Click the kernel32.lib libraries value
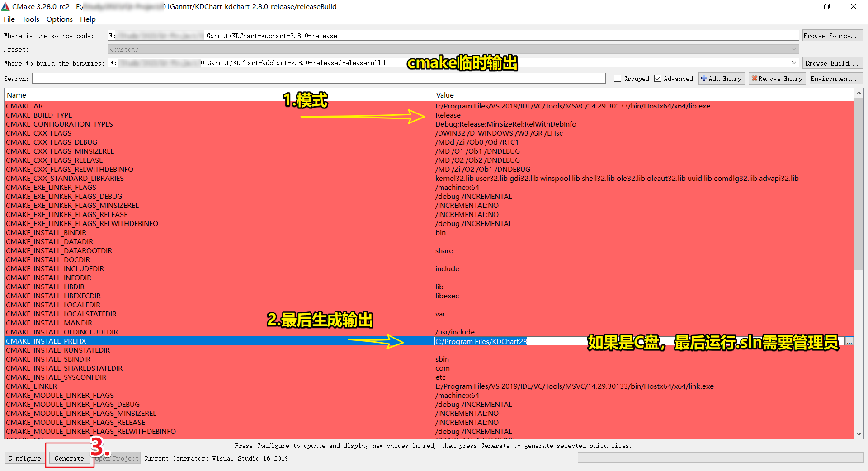Screen dimensions: 868x471 coord(617,178)
